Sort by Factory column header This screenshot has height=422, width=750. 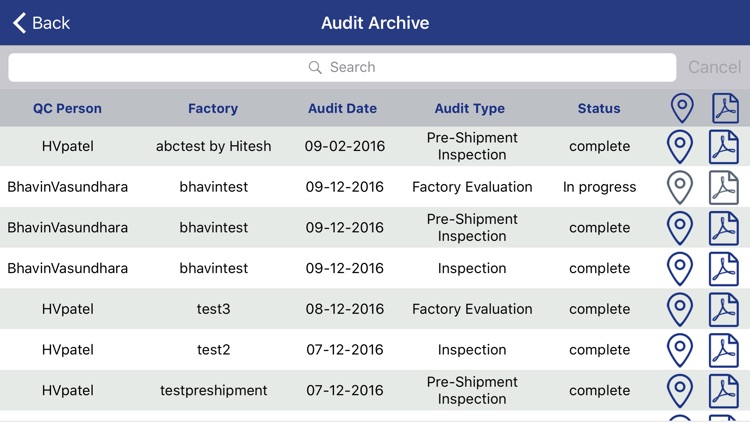pos(213,108)
